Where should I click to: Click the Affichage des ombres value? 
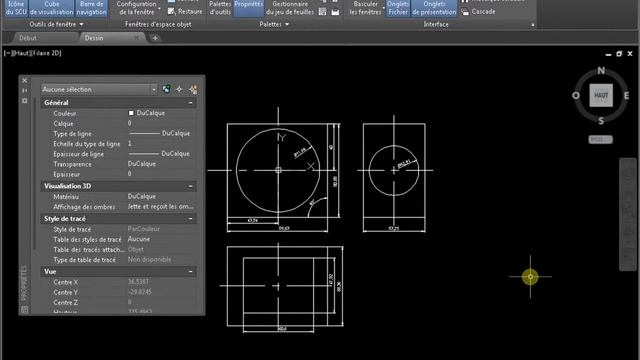(x=161, y=207)
